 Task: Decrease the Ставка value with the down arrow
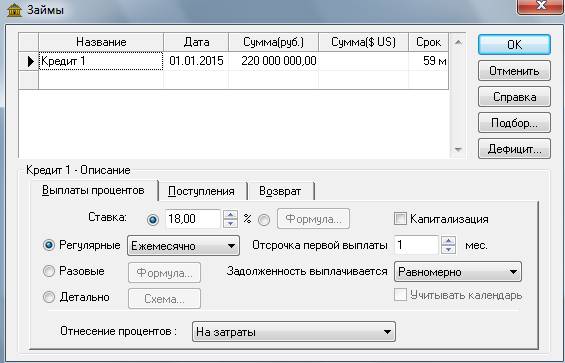(230, 223)
